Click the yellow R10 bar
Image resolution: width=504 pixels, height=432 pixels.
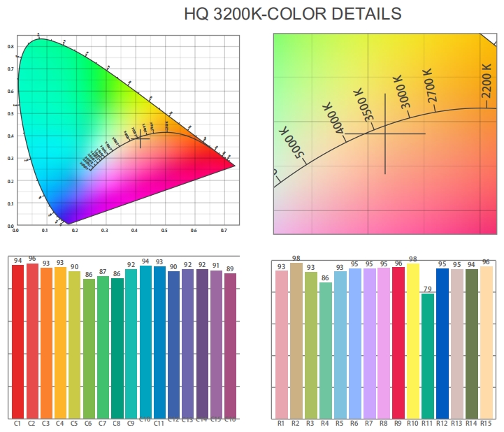coord(413,341)
